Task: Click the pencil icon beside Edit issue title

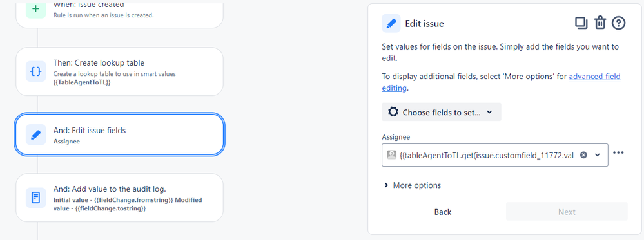Action: tap(391, 23)
